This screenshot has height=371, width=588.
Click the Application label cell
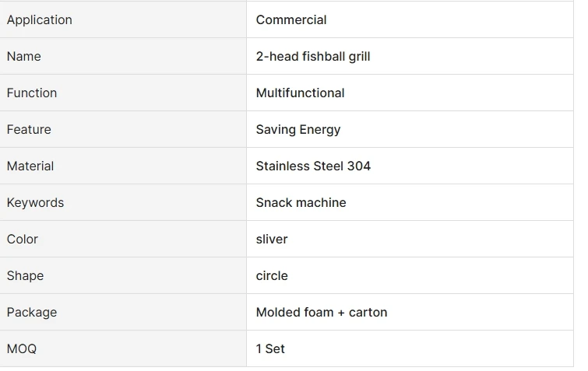click(x=40, y=20)
